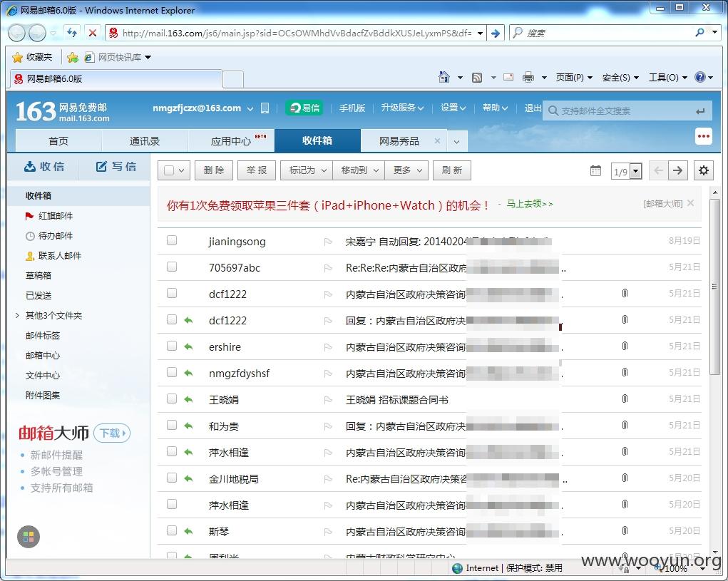The width and height of the screenshot is (728, 581).
Task: Click the IE back navigation arrow
Action: pos(16,33)
